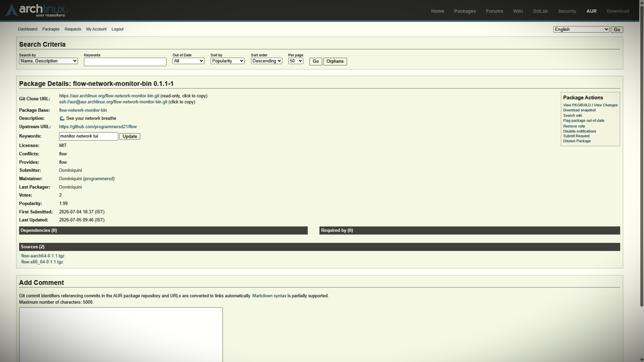
Task: Open the Packages link in the sub-navigation
Action: (51, 29)
